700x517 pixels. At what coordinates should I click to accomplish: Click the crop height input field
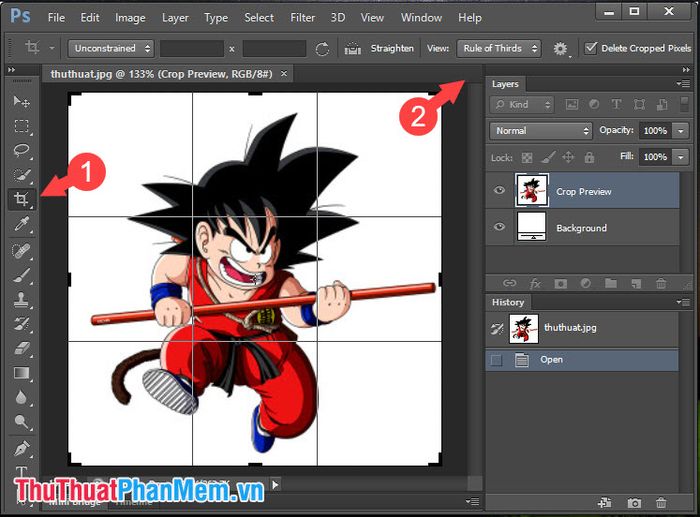(x=274, y=48)
